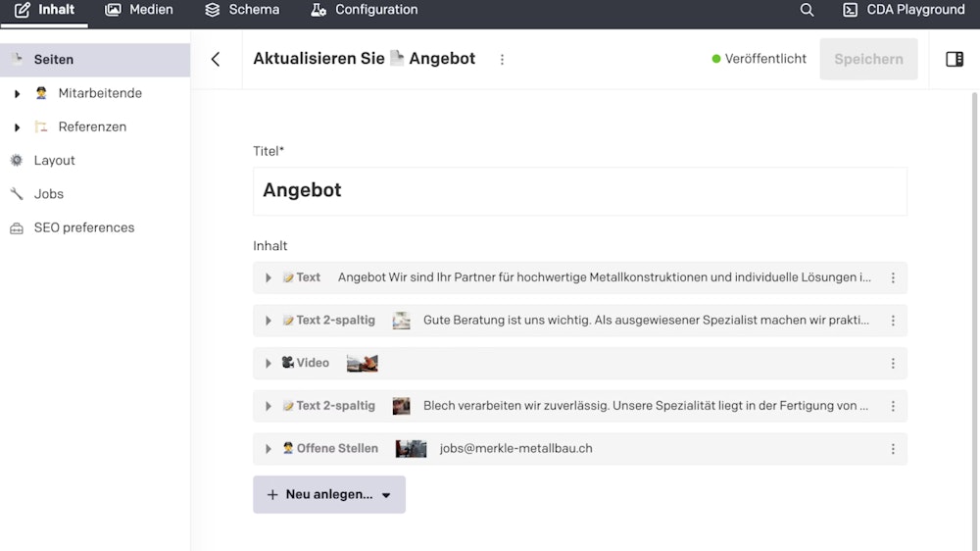Switch to the Medien tab
The width and height of the screenshot is (980, 551).
[x=139, y=10]
